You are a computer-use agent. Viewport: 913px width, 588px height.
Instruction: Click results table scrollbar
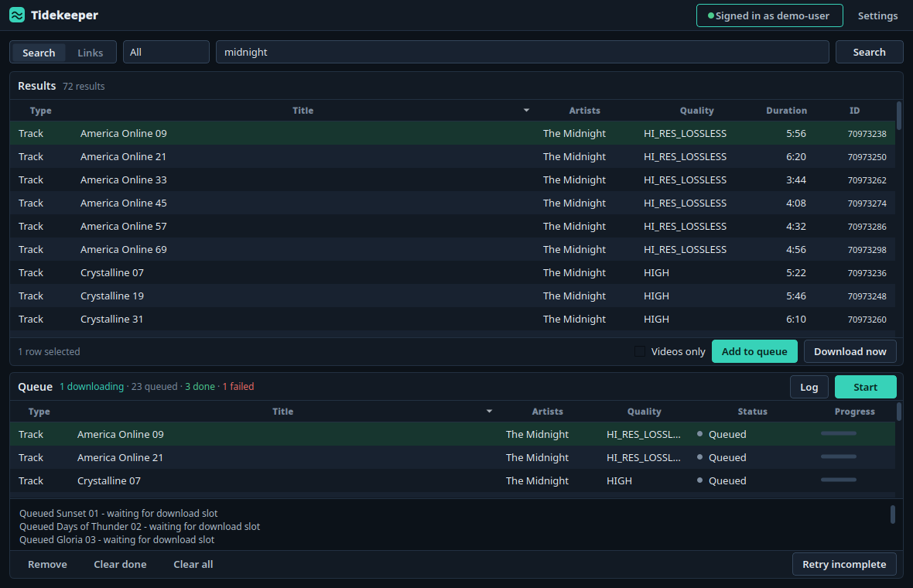pos(899,116)
